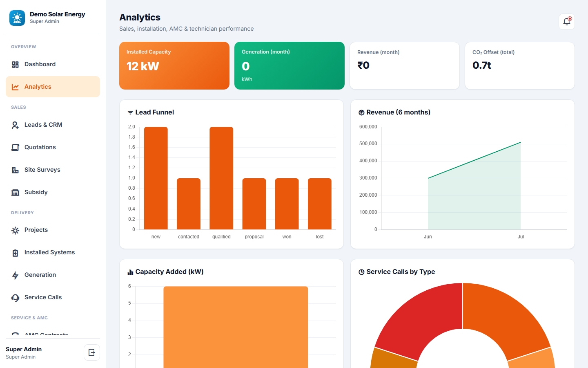Click the Jun data point on revenue chart
Image resolution: width=588 pixels, height=368 pixels.
pyautogui.click(x=428, y=178)
